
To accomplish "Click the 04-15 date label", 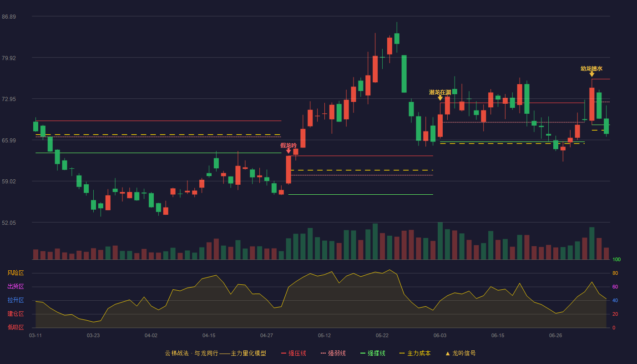I will 209,336.
